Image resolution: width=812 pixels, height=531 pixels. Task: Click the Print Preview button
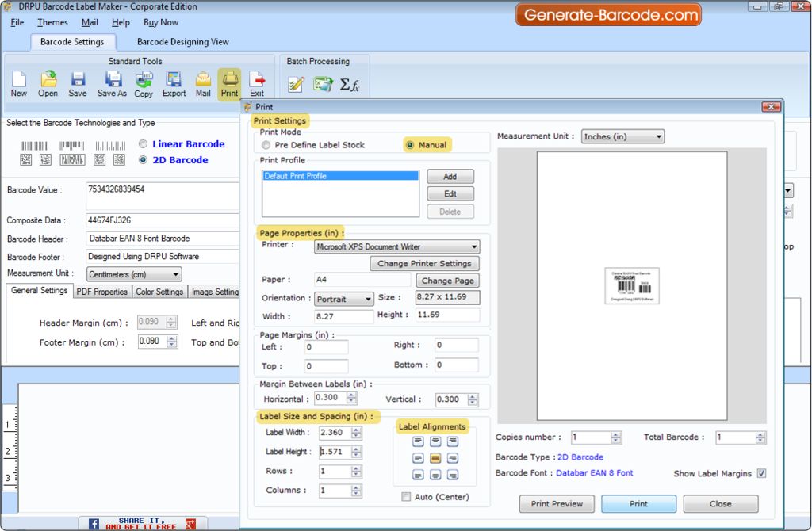(x=557, y=503)
